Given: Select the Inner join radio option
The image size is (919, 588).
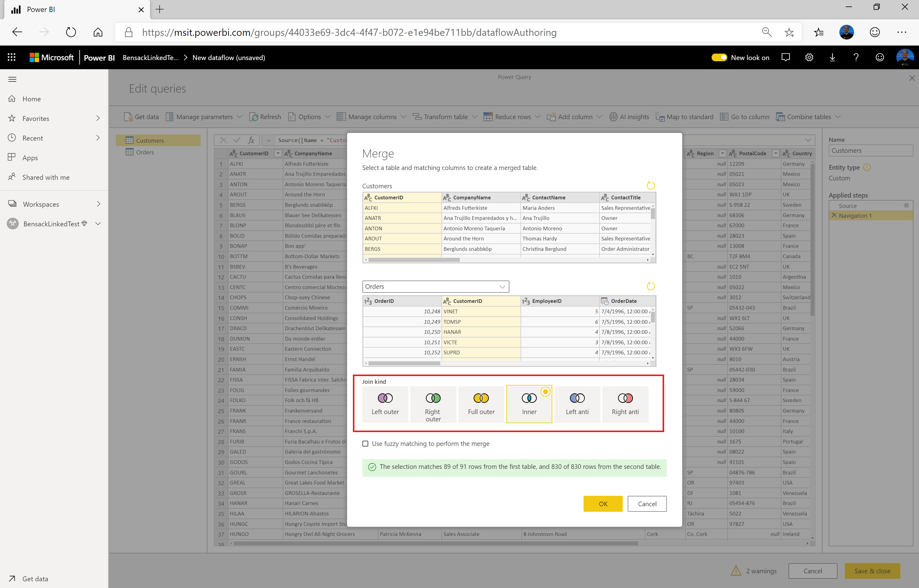Looking at the screenshot, I should (545, 392).
